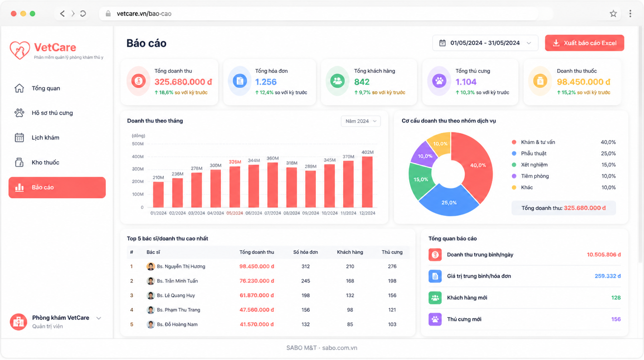The image size is (644, 360).
Task: Click the 10.505.806 đ daily average value
Action: point(604,255)
